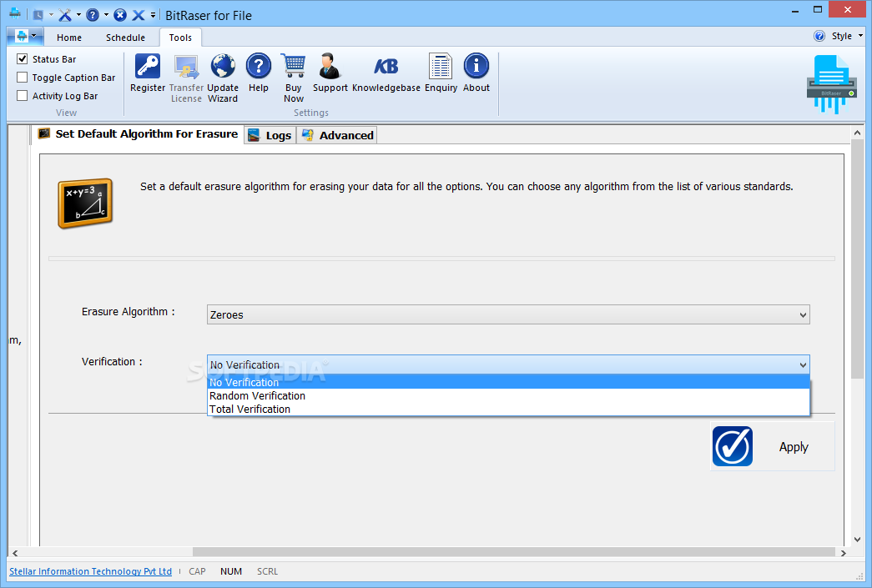Click the scroll left arrow
The width and height of the screenshot is (872, 588).
pos(15,553)
